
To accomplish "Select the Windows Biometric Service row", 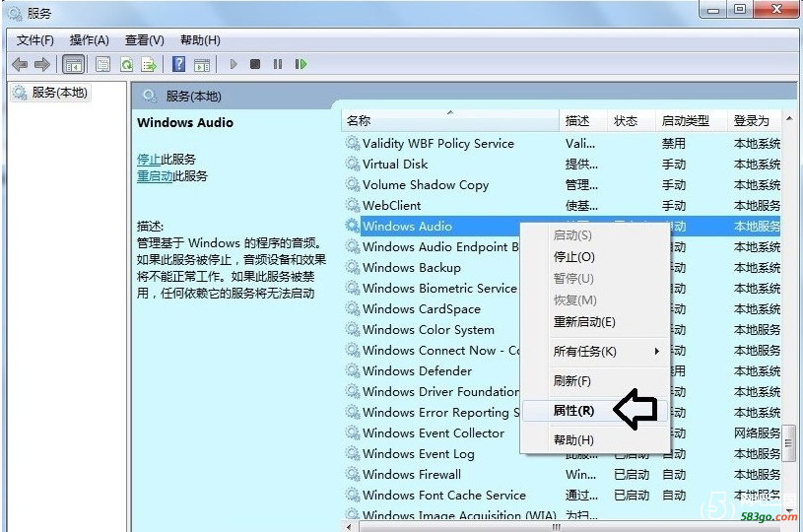I will click(432, 289).
